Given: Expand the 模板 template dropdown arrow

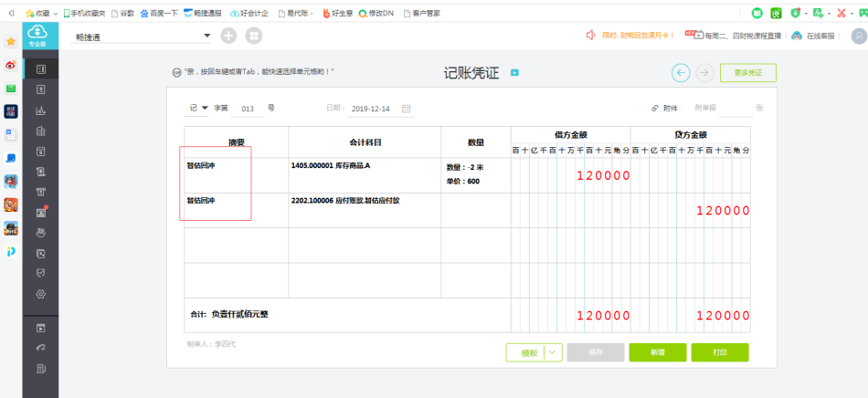Looking at the screenshot, I should (554, 352).
